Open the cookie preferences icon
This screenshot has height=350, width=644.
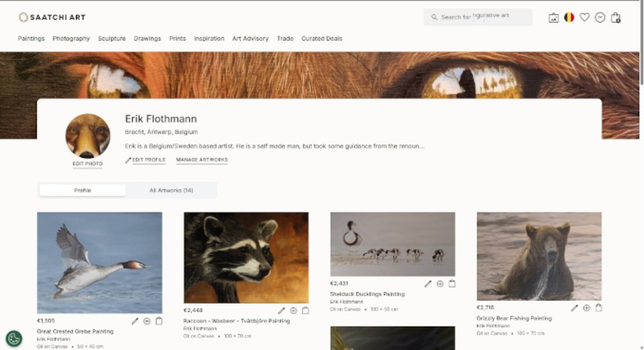coord(14,339)
